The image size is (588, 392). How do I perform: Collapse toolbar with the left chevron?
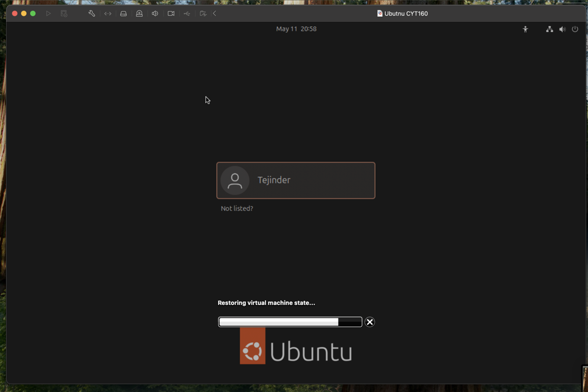point(215,13)
